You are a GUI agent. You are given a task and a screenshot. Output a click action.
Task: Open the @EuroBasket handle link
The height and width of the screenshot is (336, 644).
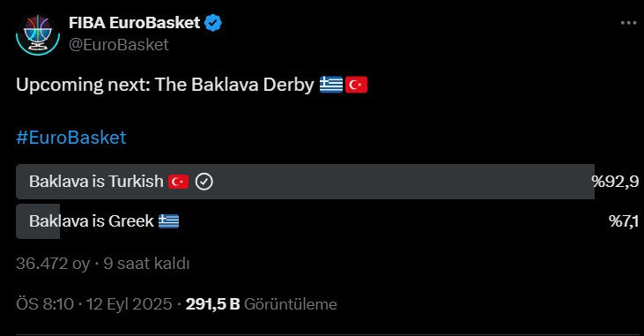[119, 44]
